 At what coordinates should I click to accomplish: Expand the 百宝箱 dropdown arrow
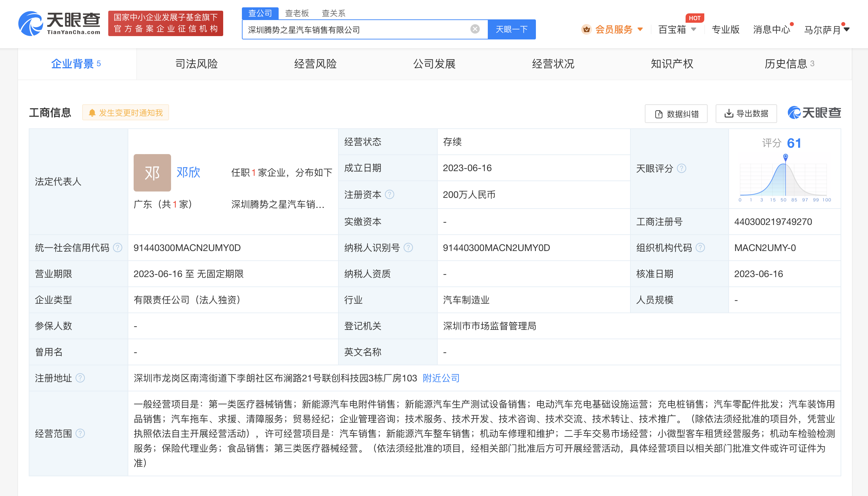click(693, 30)
